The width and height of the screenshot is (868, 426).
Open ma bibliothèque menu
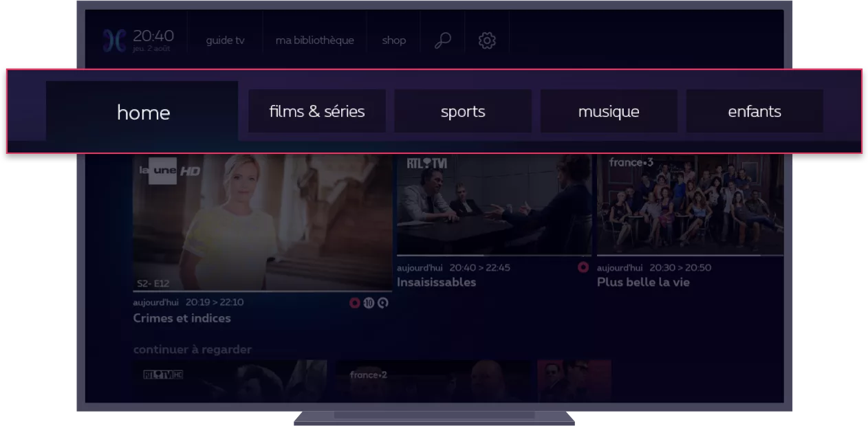click(314, 41)
